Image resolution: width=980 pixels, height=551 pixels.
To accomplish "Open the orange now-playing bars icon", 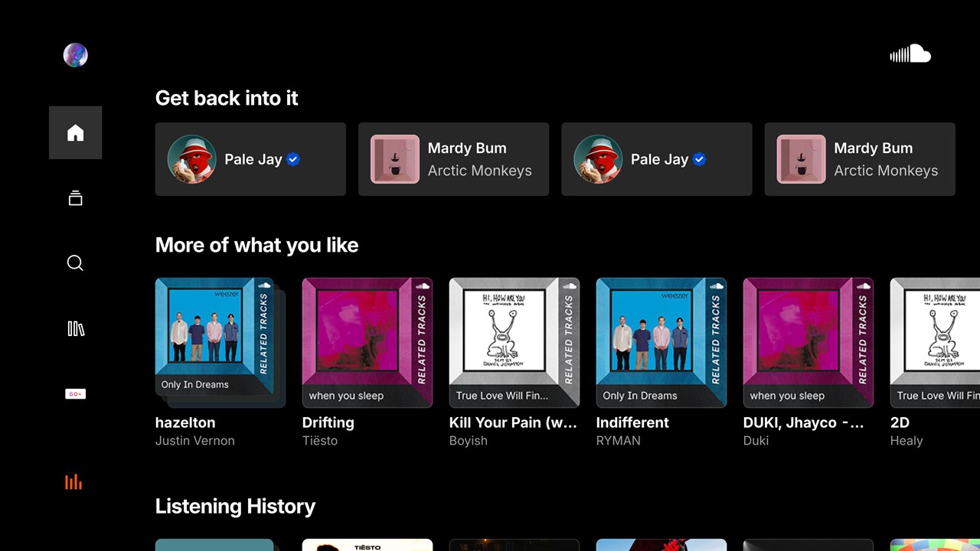I will click(x=73, y=481).
